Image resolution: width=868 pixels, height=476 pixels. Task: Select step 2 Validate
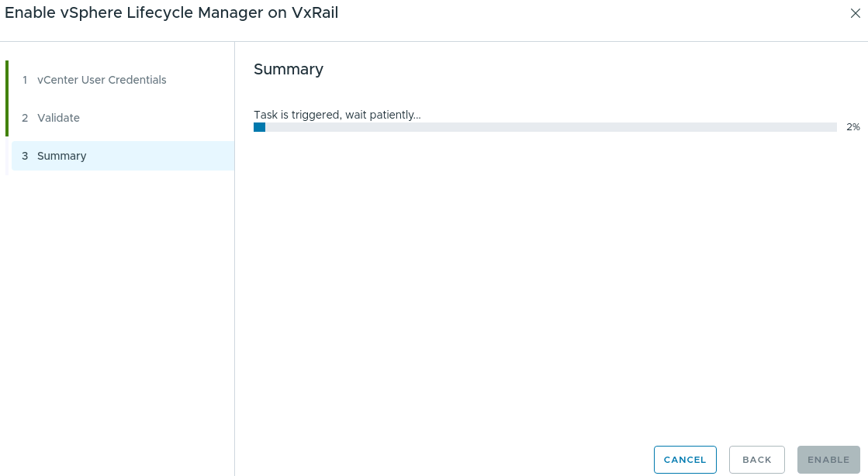point(59,118)
